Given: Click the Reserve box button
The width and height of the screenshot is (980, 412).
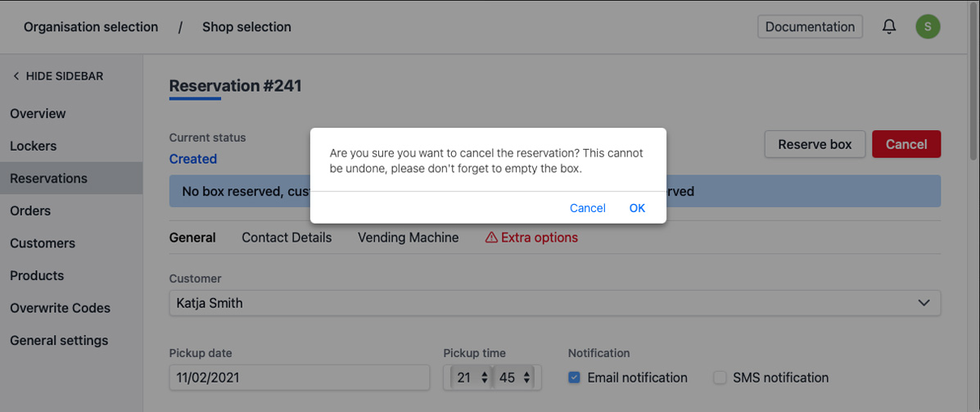Looking at the screenshot, I should click(x=815, y=144).
